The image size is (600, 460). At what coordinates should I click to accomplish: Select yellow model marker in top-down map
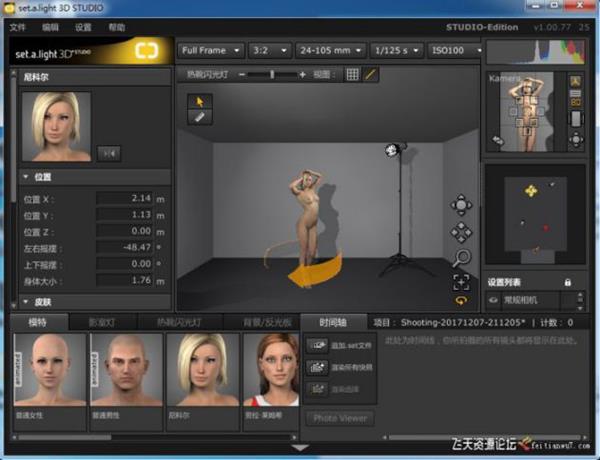point(531,191)
